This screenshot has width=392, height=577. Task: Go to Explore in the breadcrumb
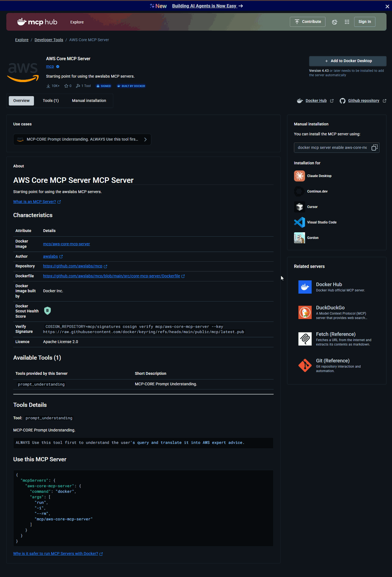tap(22, 40)
